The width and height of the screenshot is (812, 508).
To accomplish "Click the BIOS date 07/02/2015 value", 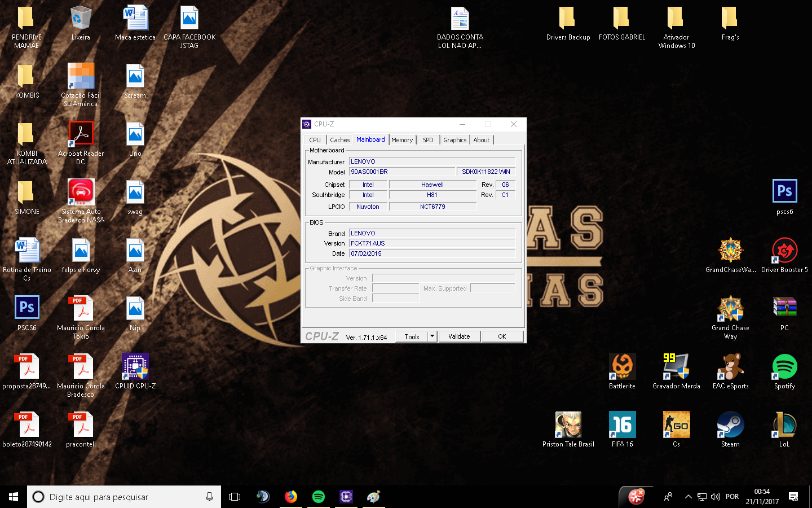I will [x=432, y=253].
